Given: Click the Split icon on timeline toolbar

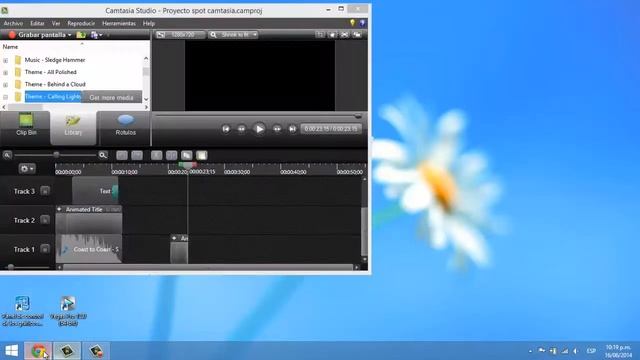Looking at the screenshot, I should pos(171,155).
